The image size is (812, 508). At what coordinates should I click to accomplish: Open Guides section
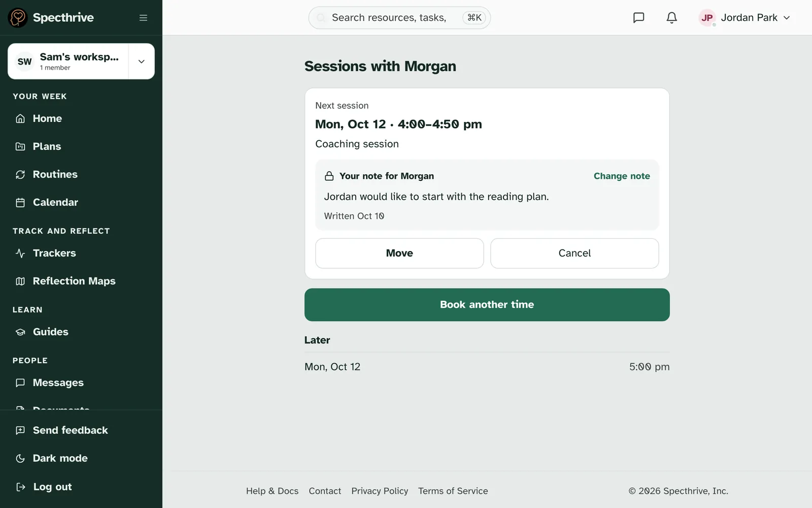(81, 332)
